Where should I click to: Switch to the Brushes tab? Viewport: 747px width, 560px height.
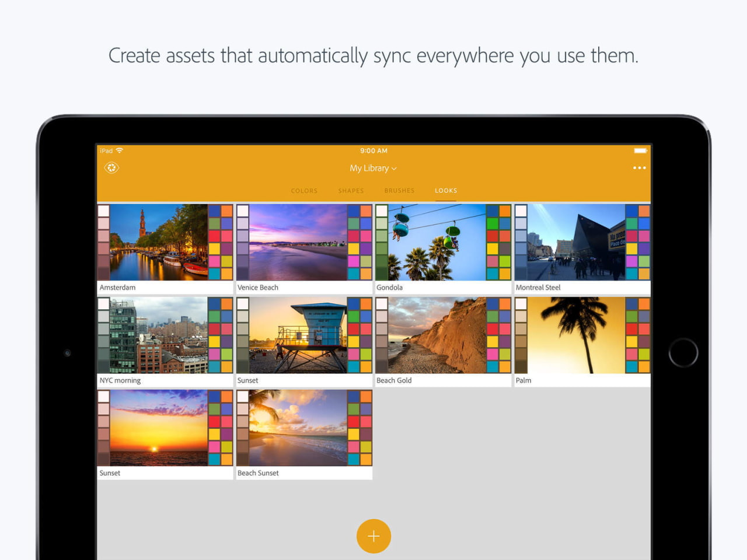point(399,191)
